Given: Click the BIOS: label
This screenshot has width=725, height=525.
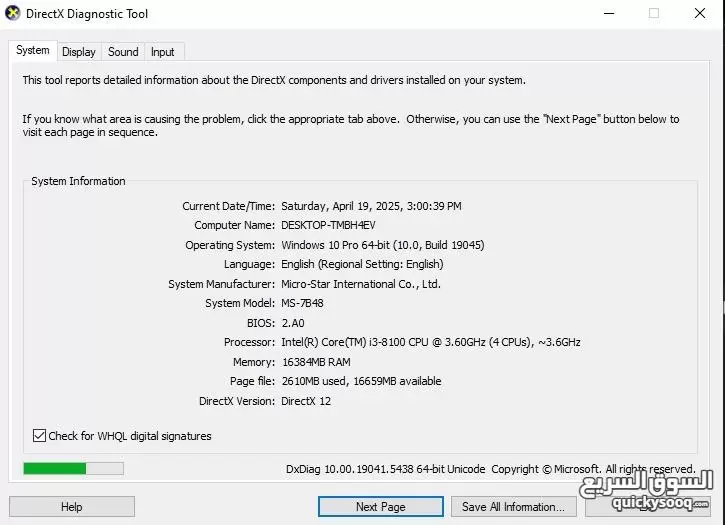Looking at the screenshot, I should pyautogui.click(x=261, y=323).
